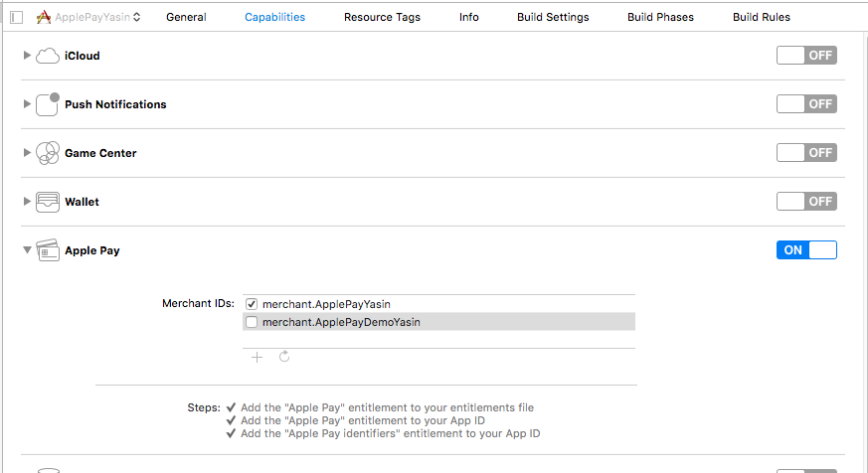The image size is (868, 473).
Task: Toggle the project navigator sidebar icon
Action: 16,17
